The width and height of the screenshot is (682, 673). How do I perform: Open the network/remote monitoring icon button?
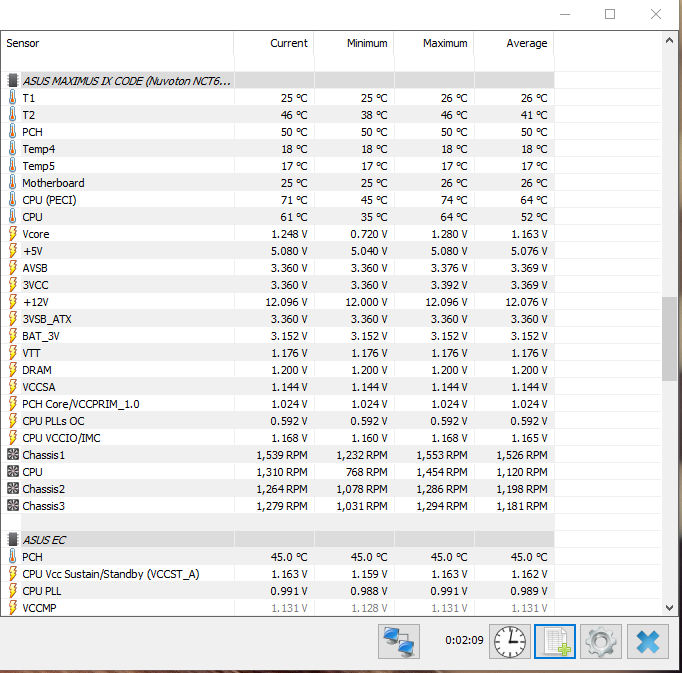399,641
